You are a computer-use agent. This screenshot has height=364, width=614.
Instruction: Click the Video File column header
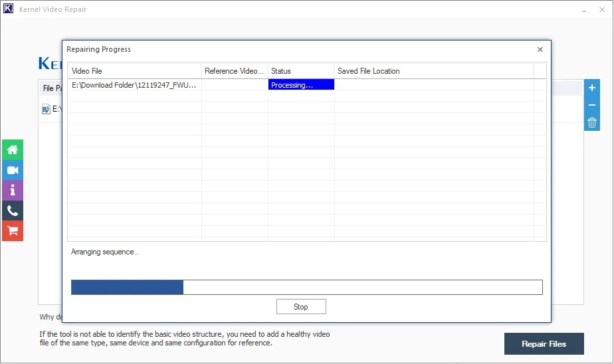[135, 71]
